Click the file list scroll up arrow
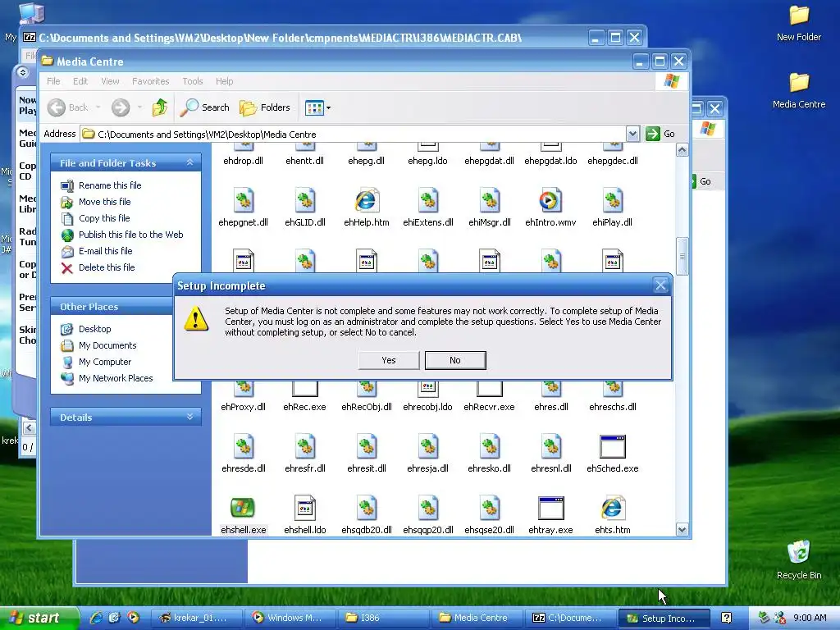The width and height of the screenshot is (840, 630). (x=682, y=150)
